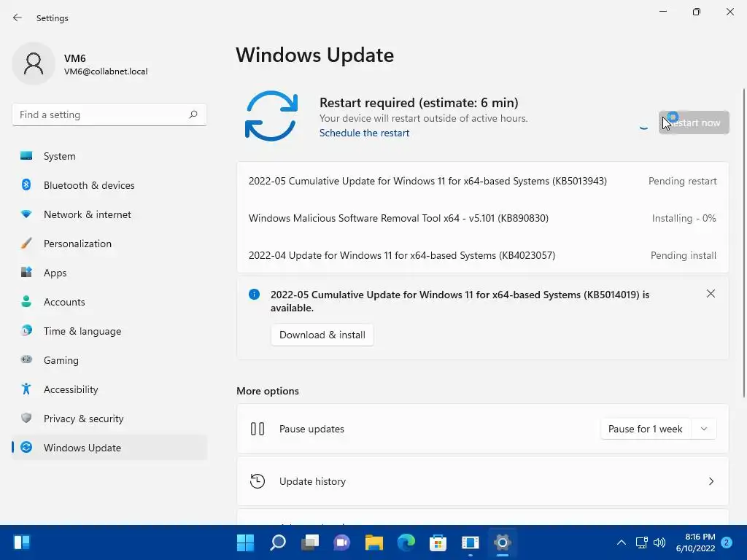Click the back arrow in Settings
747x560 pixels.
[18, 17]
